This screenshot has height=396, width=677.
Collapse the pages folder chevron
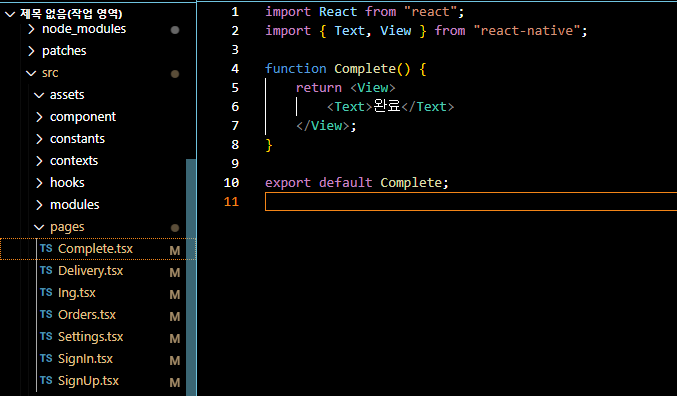[x=39, y=227]
